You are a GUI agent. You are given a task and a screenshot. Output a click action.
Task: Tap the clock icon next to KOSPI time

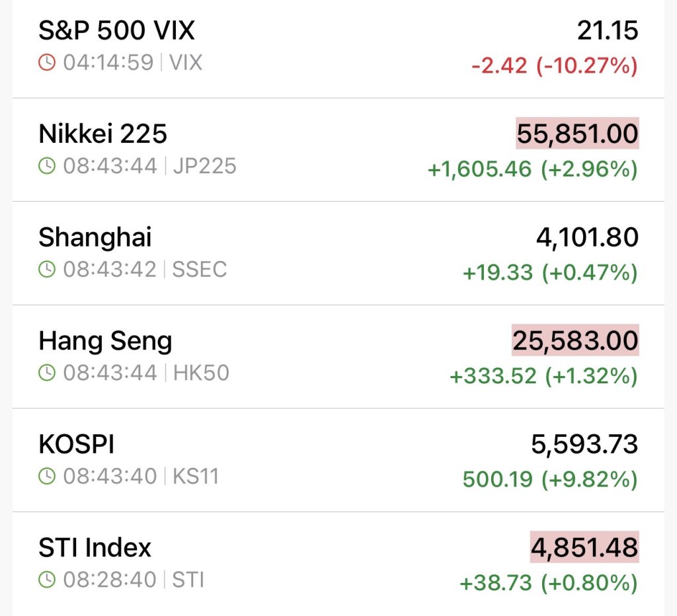click(47, 477)
